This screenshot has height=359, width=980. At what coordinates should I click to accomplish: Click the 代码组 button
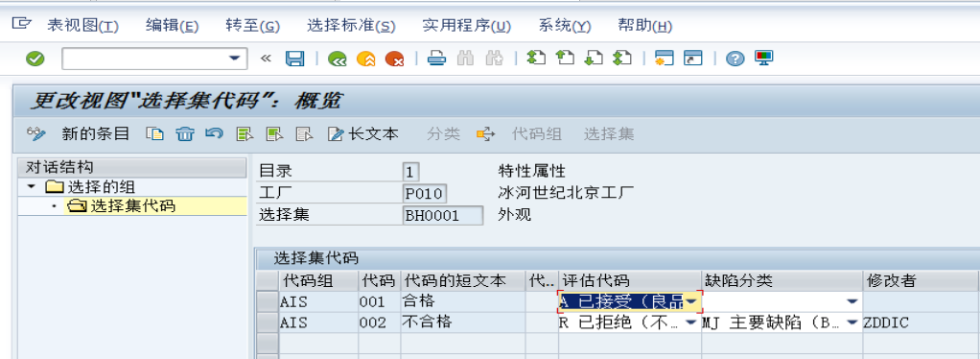tap(536, 133)
